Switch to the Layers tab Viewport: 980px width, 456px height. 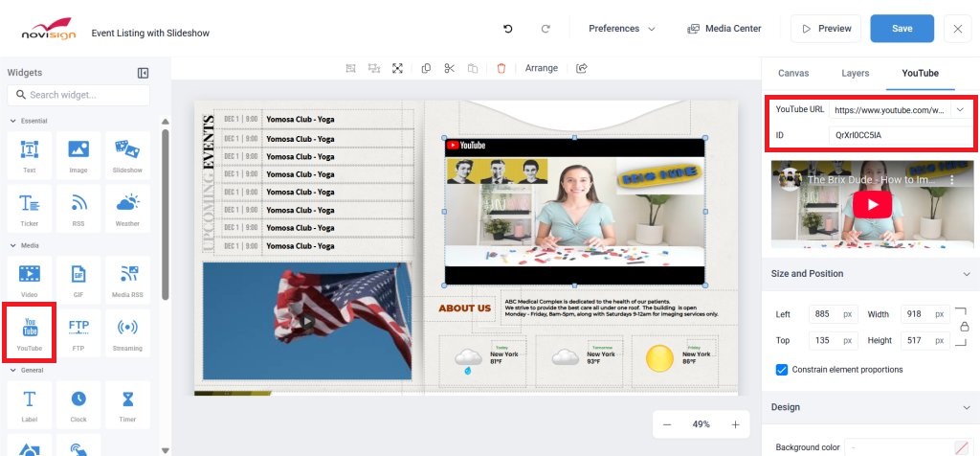[x=855, y=73]
